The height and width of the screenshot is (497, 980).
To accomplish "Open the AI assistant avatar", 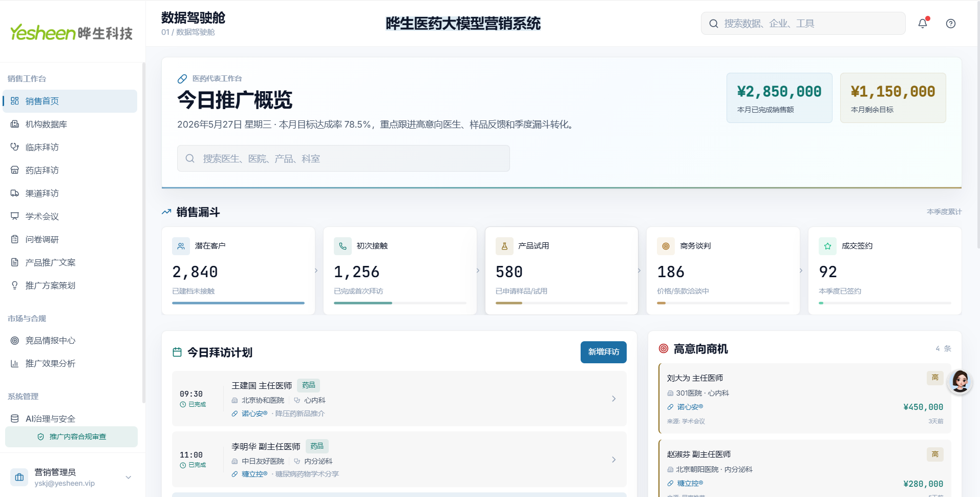I will click(x=960, y=382).
